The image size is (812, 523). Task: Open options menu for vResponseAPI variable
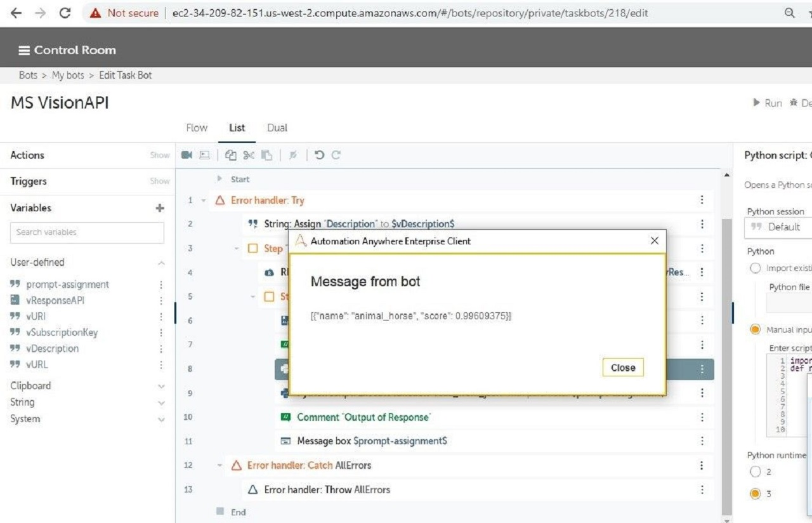click(161, 301)
